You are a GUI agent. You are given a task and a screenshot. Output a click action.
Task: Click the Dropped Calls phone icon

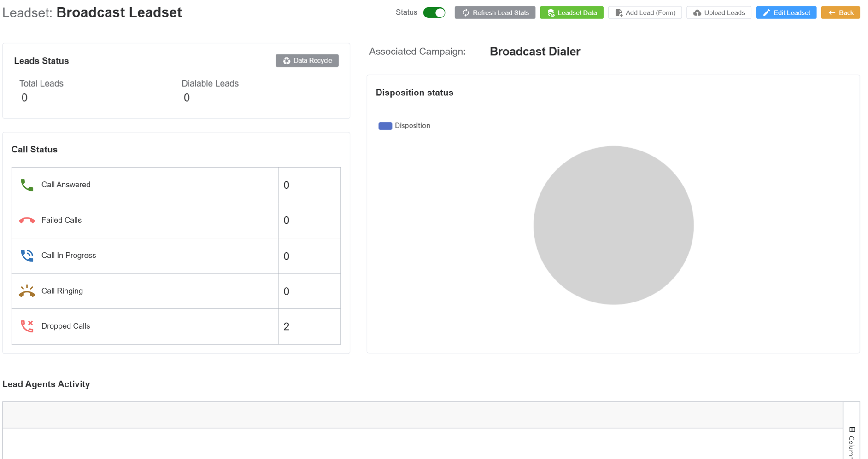point(27,326)
